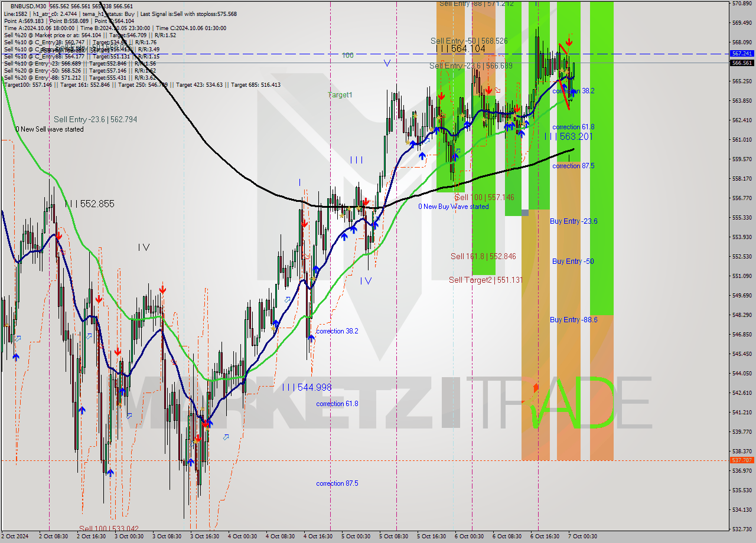Click 'correction 87.5' label near 535 price

pyautogui.click(x=337, y=483)
